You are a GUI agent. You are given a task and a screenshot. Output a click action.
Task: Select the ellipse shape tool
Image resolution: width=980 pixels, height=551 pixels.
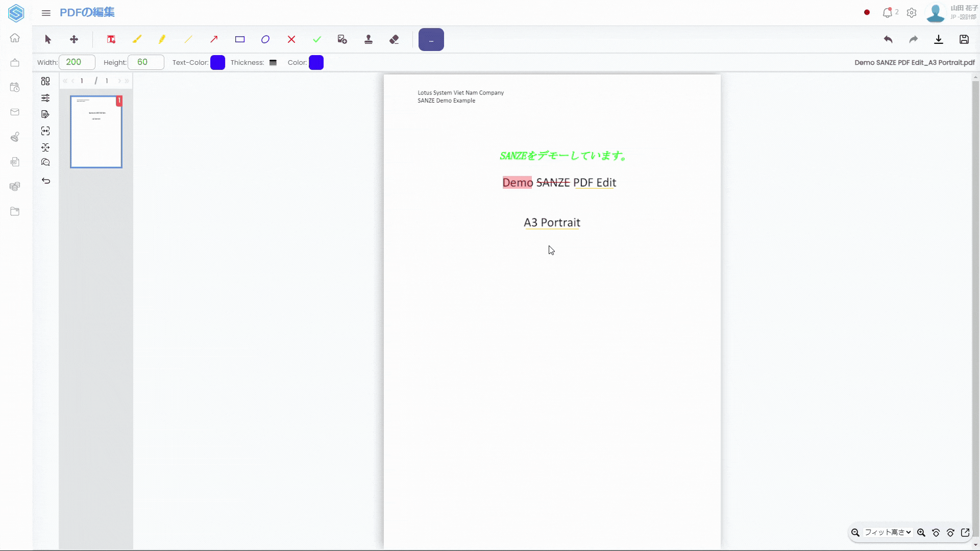265,39
